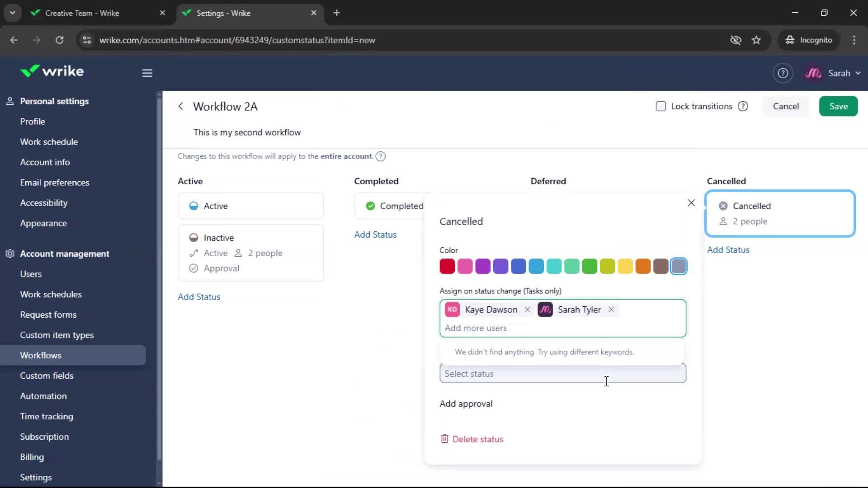The image size is (868, 488).
Task: Open Lock transitions help tooltip icon
Action: pyautogui.click(x=743, y=107)
